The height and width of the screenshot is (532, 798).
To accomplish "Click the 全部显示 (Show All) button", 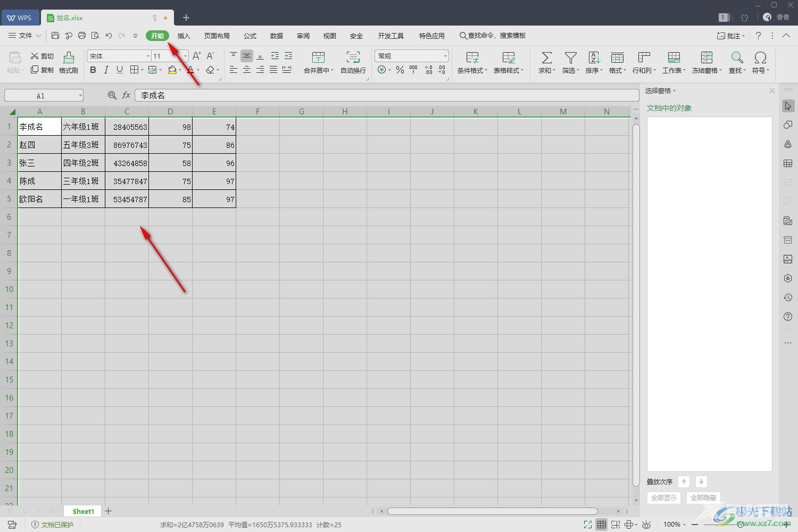I will [664, 498].
